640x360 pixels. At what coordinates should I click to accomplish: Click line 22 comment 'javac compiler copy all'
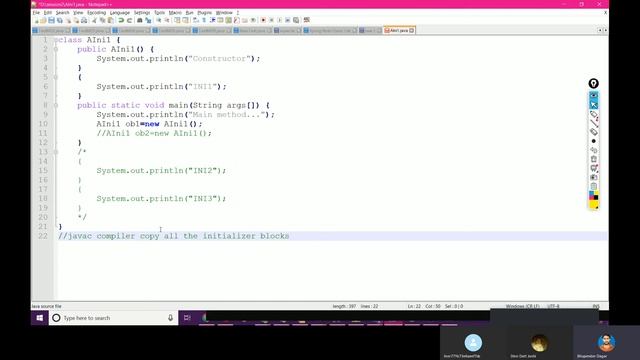pos(118,236)
